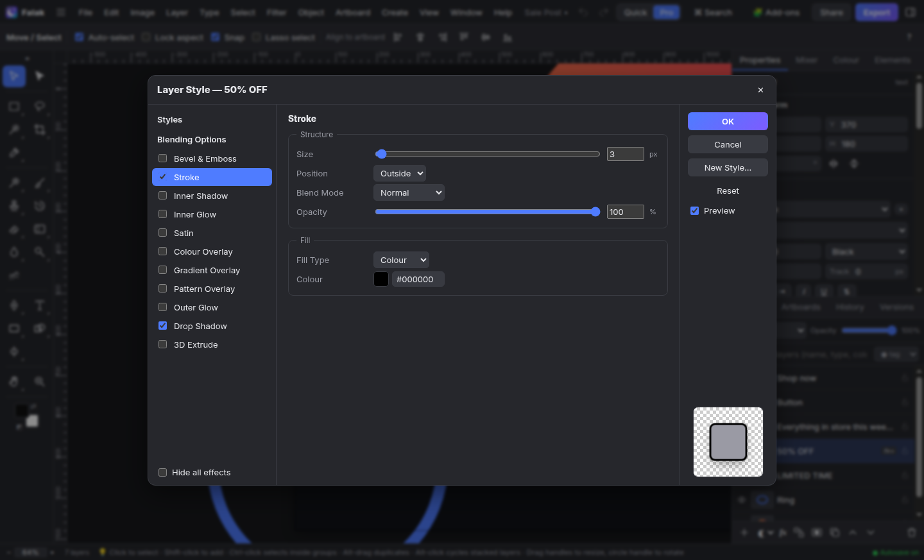
Task: Enable the Satin effect checkbox
Action: (x=163, y=233)
